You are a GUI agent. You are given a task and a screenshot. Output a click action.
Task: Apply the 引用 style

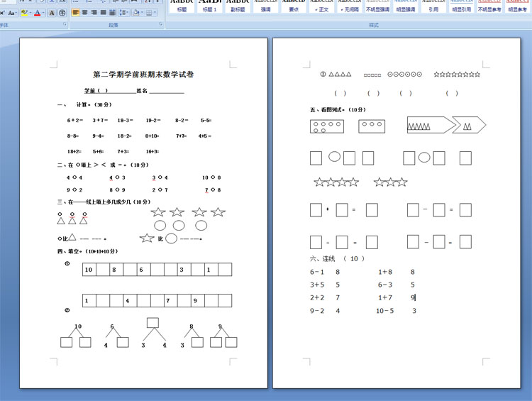[x=433, y=6]
